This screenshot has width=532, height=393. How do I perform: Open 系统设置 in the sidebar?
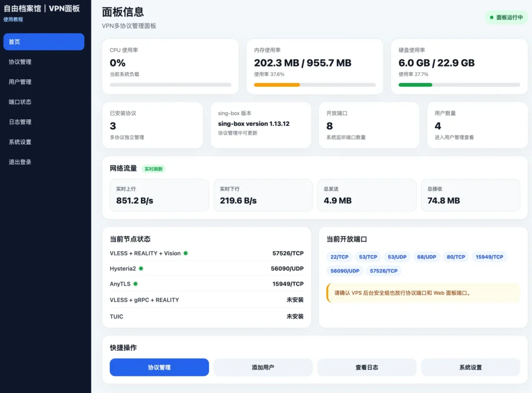click(44, 142)
